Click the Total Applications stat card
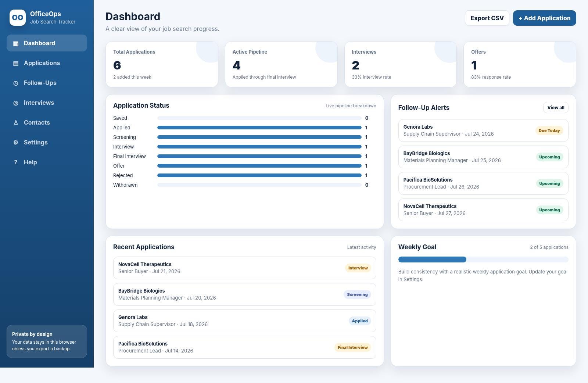The width and height of the screenshot is (588, 383). point(162,64)
